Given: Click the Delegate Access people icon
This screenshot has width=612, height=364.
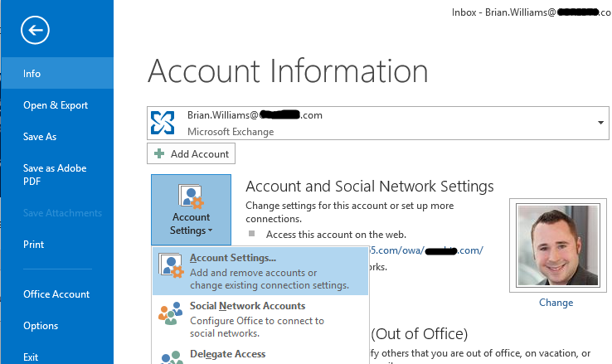Looking at the screenshot, I should click(172, 357).
